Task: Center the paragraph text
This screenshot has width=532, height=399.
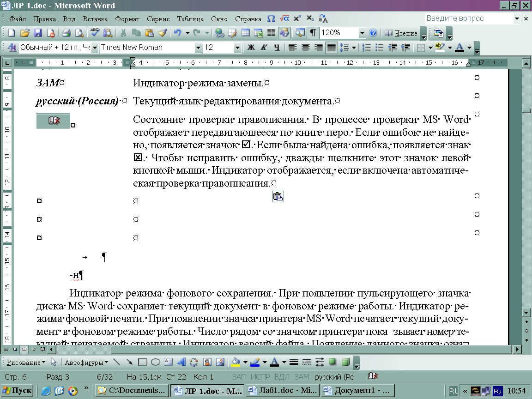Action: 305,48
